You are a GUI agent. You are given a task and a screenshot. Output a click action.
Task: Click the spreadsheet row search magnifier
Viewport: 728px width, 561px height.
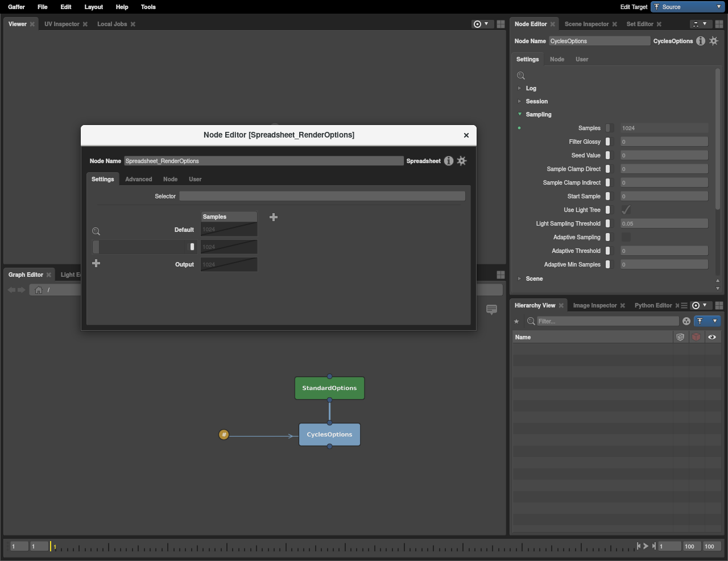pos(96,231)
